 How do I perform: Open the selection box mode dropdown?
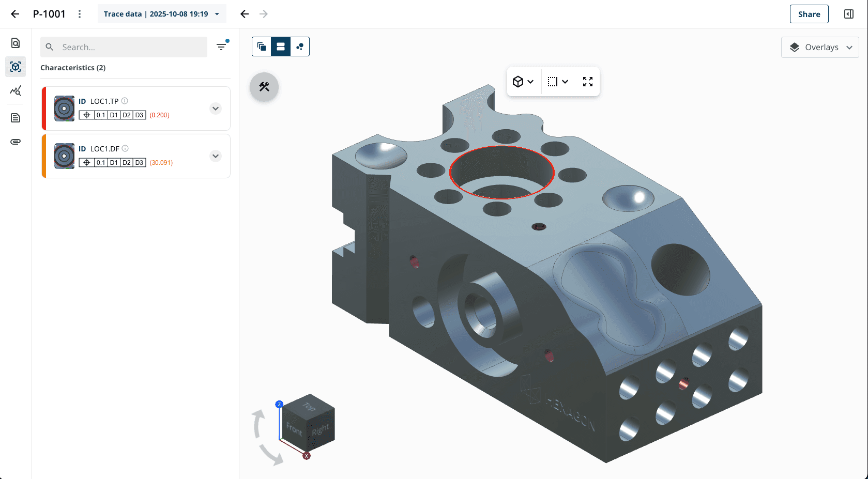pyautogui.click(x=558, y=82)
